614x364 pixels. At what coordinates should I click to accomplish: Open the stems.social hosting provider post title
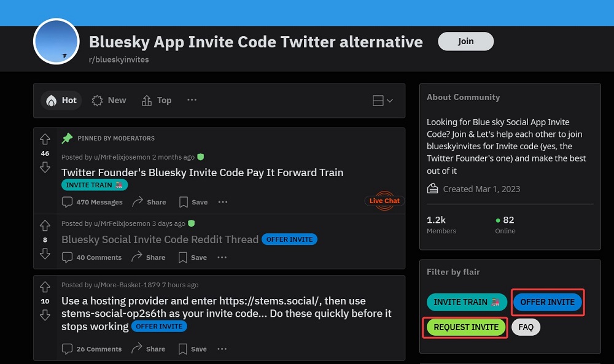227,314
